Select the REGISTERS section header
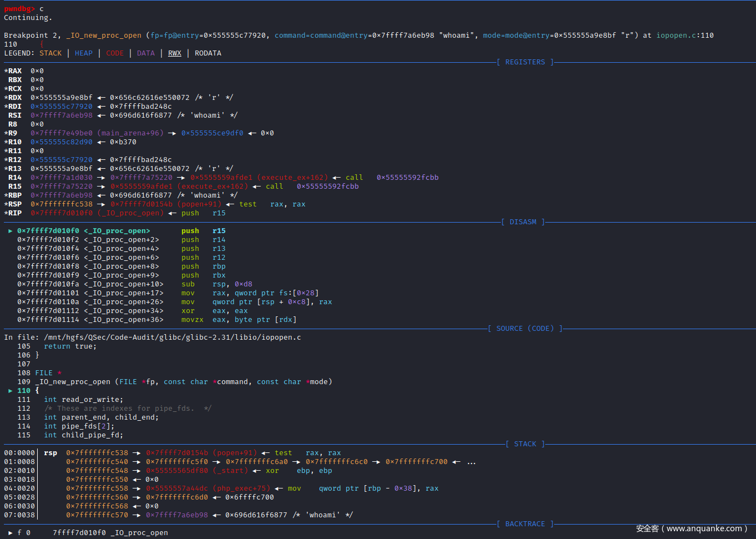 click(x=525, y=62)
